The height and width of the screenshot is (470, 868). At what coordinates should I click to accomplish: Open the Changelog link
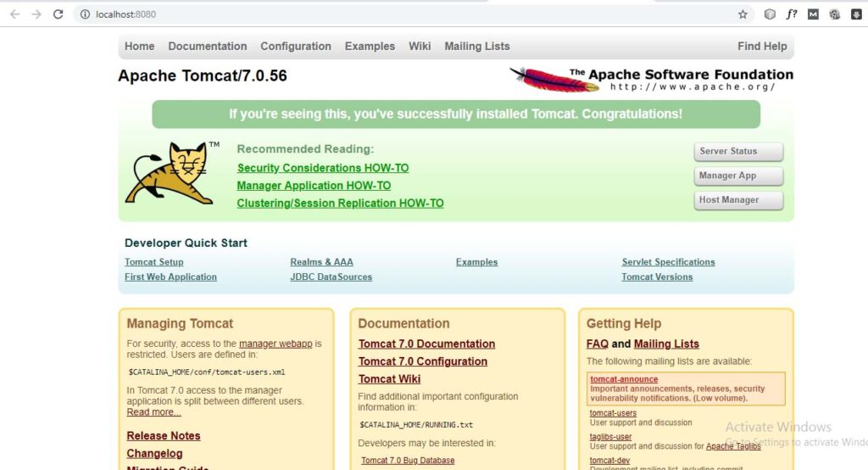tap(154, 454)
